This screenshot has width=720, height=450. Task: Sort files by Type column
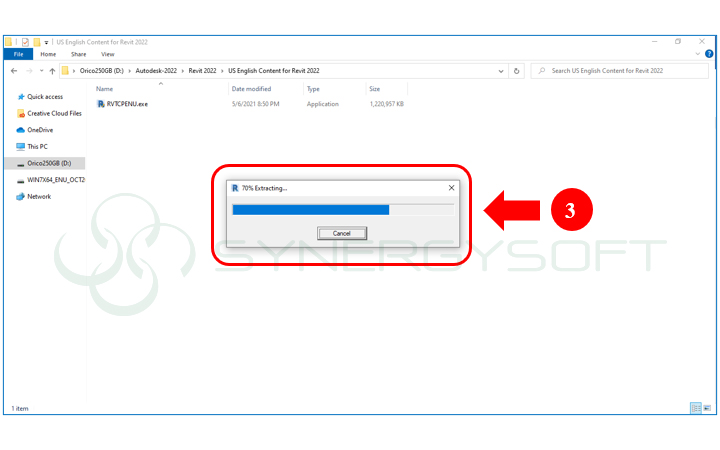point(313,89)
